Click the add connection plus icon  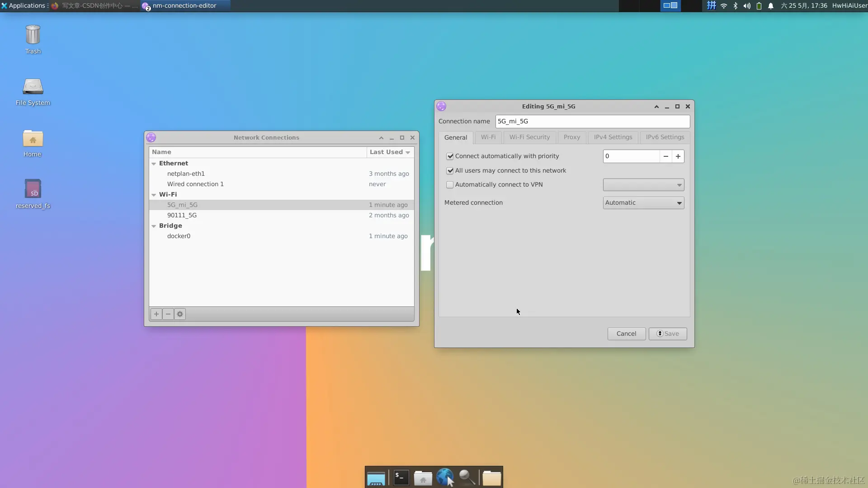(x=156, y=314)
